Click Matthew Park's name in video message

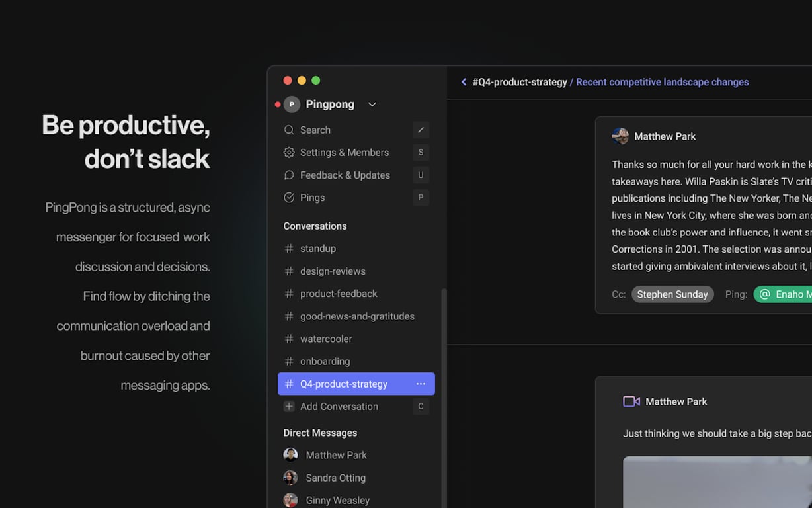(676, 402)
